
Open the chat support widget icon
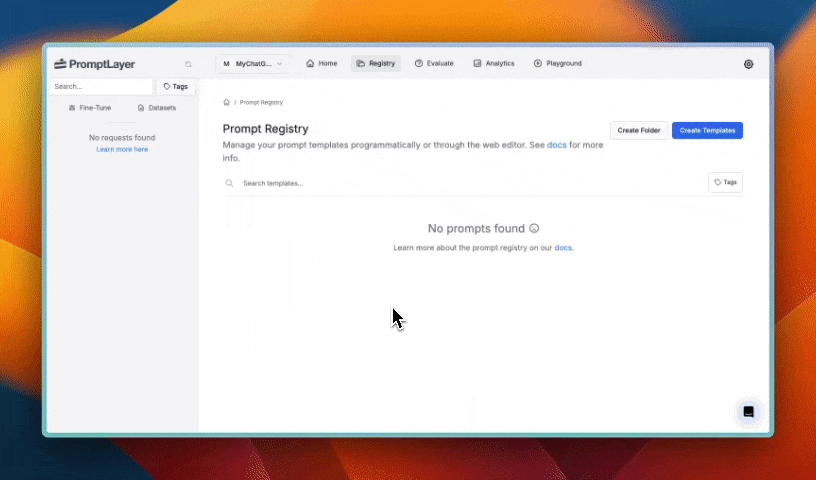pyautogui.click(x=748, y=412)
